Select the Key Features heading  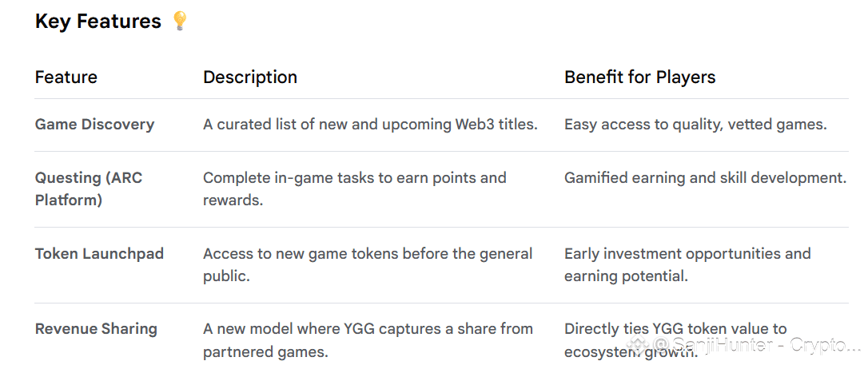click(98, 21)
